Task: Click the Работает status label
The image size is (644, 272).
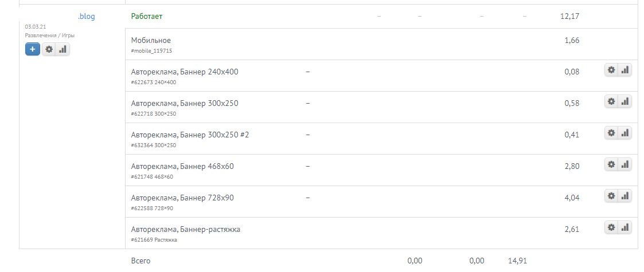Action: pyautogui.click(x=147, y=17)
